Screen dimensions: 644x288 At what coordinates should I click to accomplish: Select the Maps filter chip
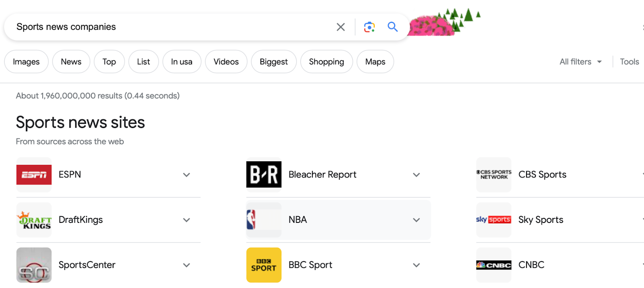(375, 62)
